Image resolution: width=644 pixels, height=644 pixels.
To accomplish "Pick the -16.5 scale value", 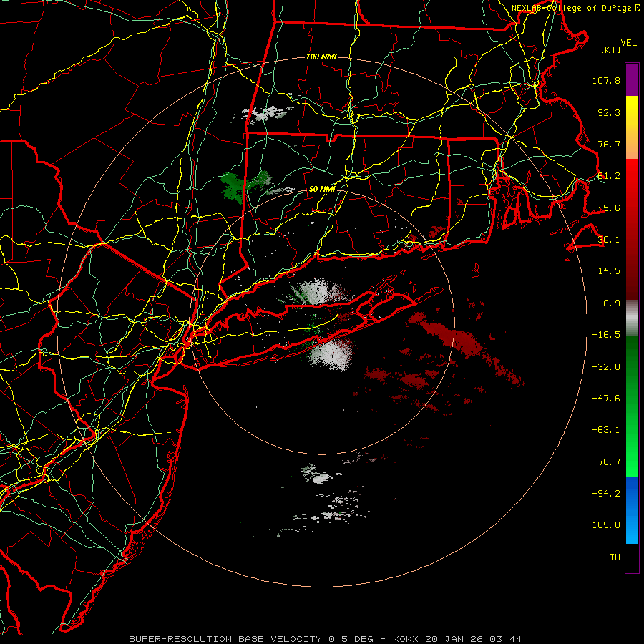I will 606,335.
